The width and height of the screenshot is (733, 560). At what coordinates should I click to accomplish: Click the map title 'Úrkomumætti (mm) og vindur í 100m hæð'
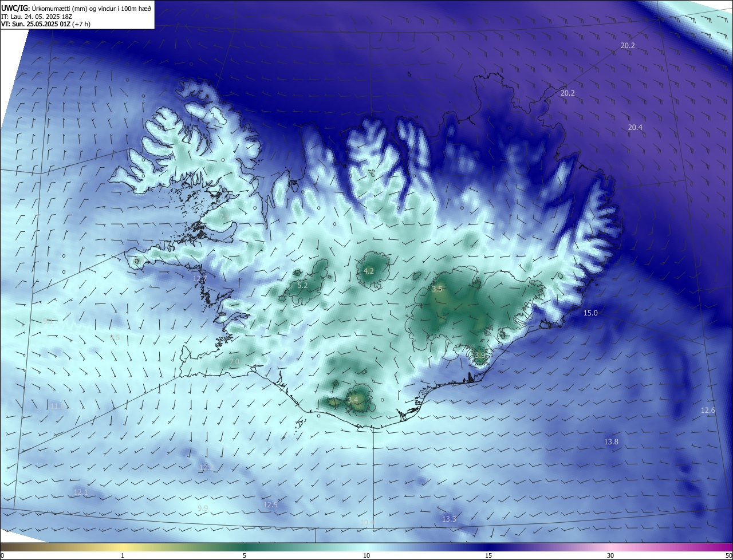[x=92, y=8]
